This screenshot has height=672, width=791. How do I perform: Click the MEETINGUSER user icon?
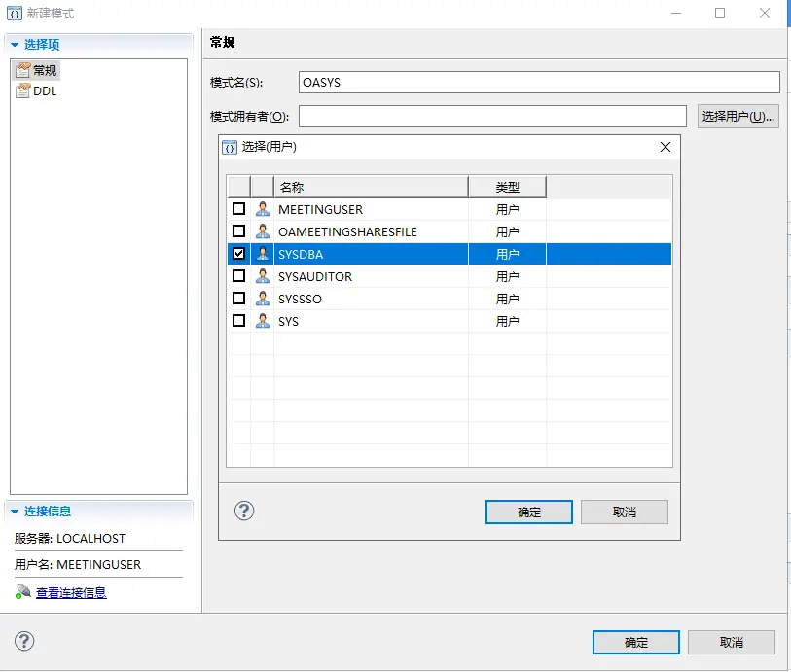(263, 209)
